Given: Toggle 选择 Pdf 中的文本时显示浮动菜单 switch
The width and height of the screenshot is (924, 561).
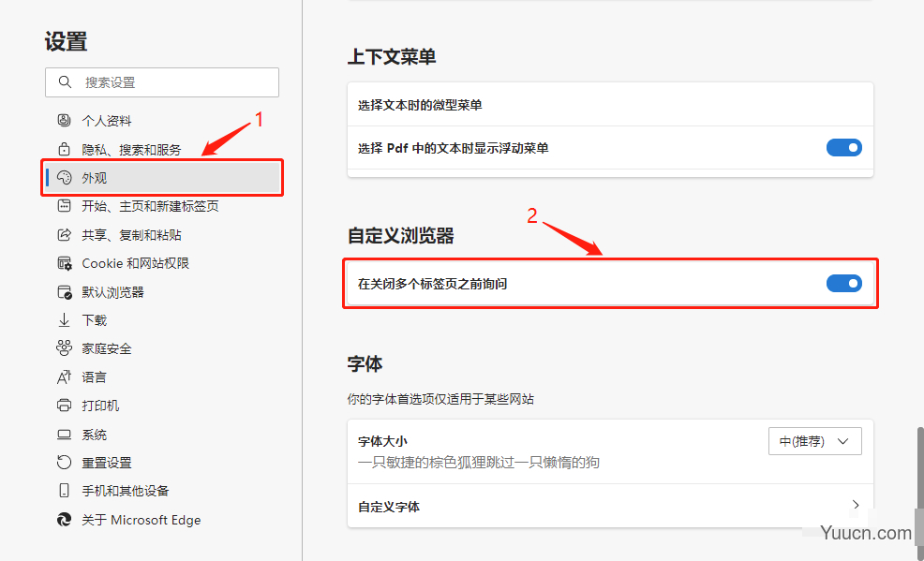Looking at the screenshot, I should 843,147.
